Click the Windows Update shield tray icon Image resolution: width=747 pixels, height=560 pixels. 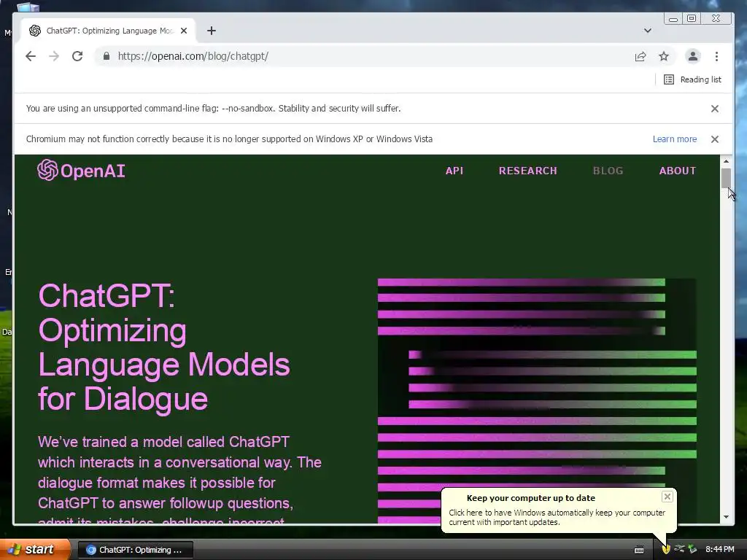coord(666,549)
